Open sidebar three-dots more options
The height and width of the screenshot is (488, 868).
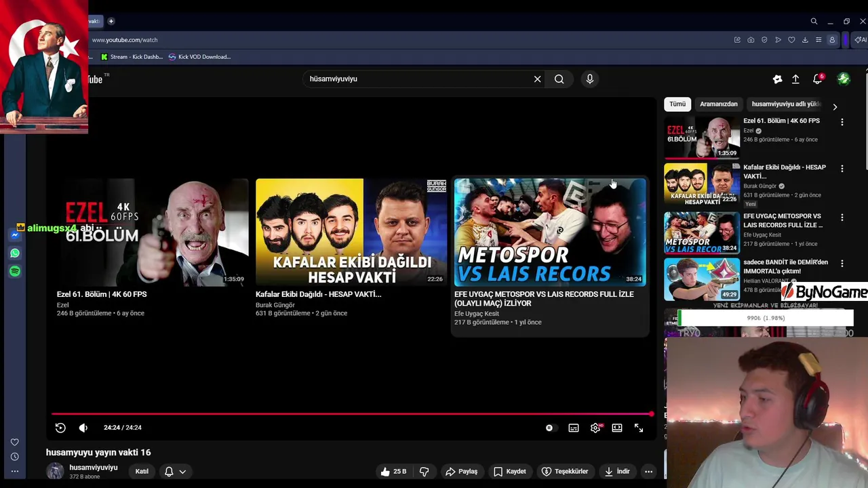pos(15,471)
